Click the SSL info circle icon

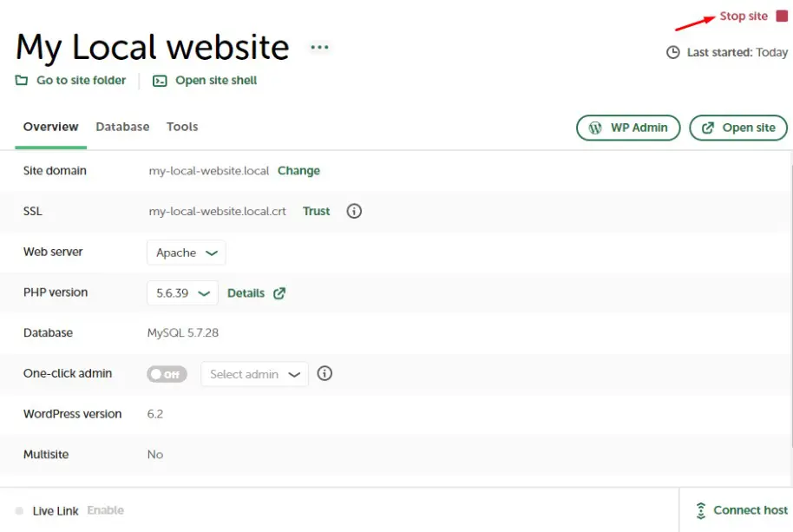tap(354, 211)
